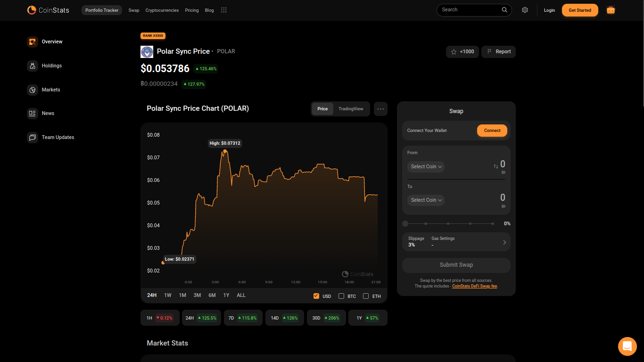Click swap direction arrows icon

495,166
